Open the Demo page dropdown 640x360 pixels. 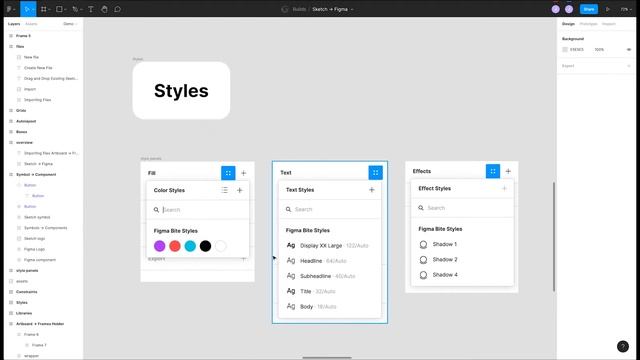pyautogui.click(x=70, y=24)
